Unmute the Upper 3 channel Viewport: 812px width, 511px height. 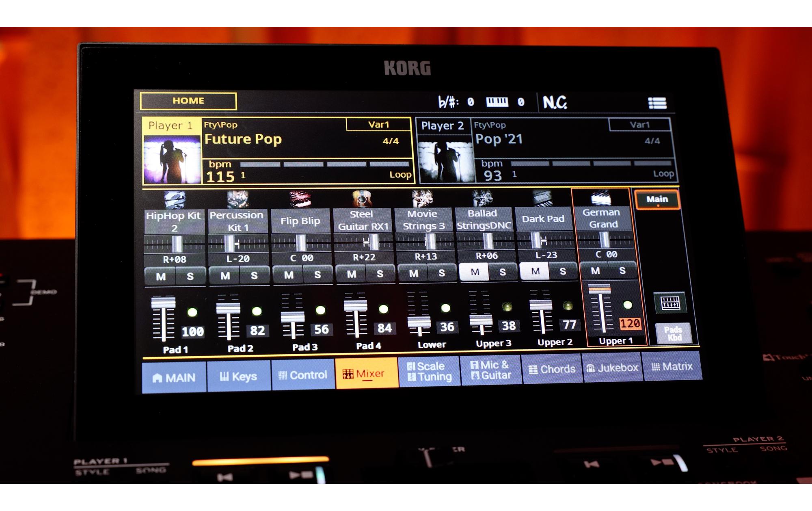[x=474, y=272]
